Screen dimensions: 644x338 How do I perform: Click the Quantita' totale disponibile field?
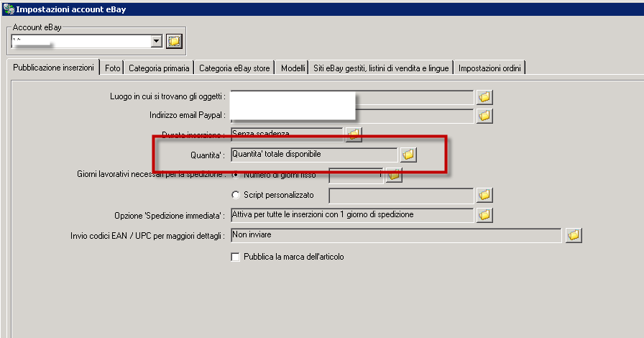tap(314, 155)
